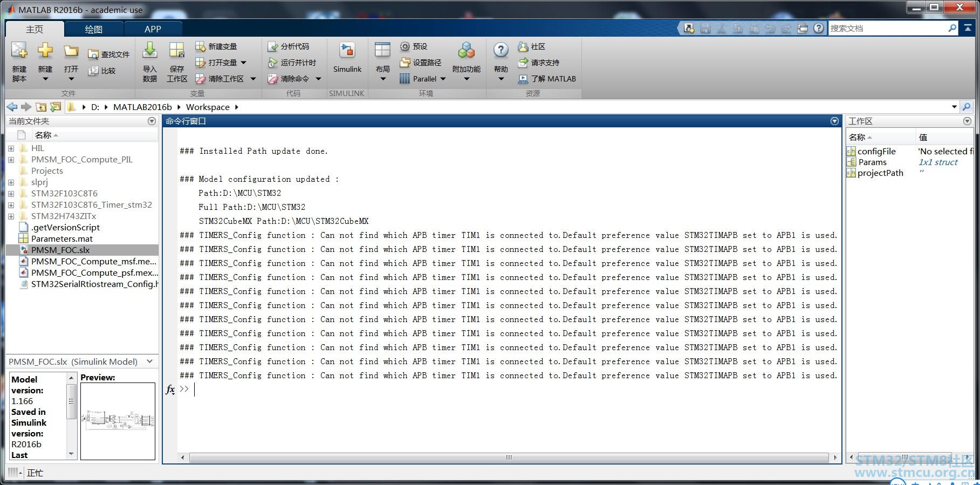
Task: Click MATLAB2016b in the address path
Action: (x=142, y=107)
